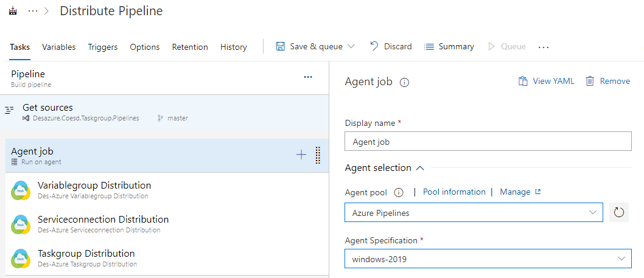Expand the Save & queue dropdown arrow
Screen dimensions: 644x278
click(x=351, y=46)
